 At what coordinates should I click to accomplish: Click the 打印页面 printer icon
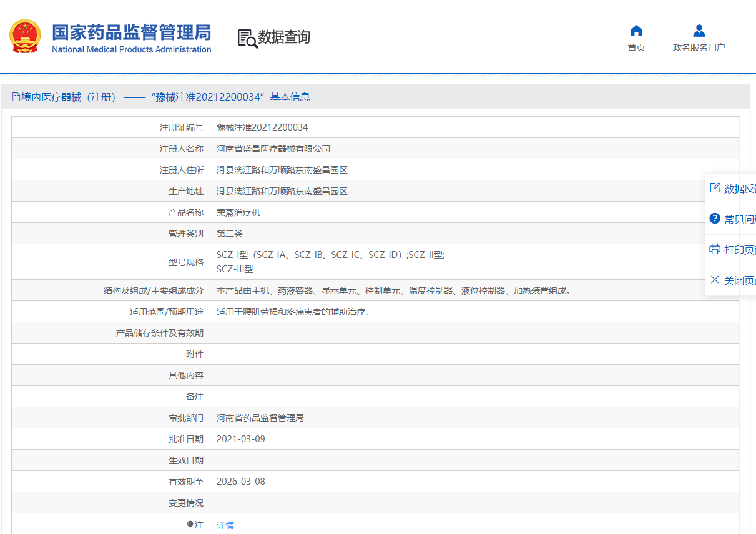coord(715,249)
